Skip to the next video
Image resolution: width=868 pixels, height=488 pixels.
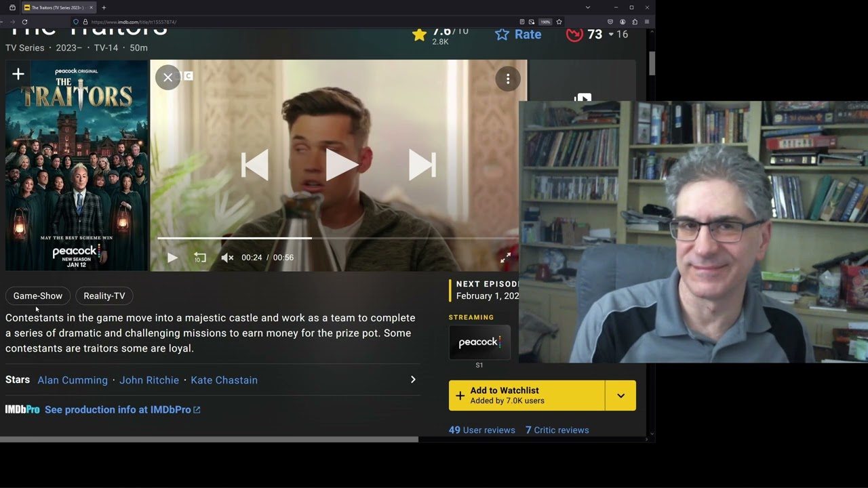coord(422,165)
